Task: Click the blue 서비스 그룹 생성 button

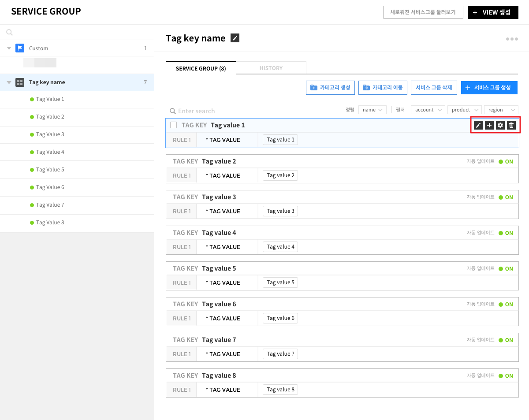Action: 489,88
